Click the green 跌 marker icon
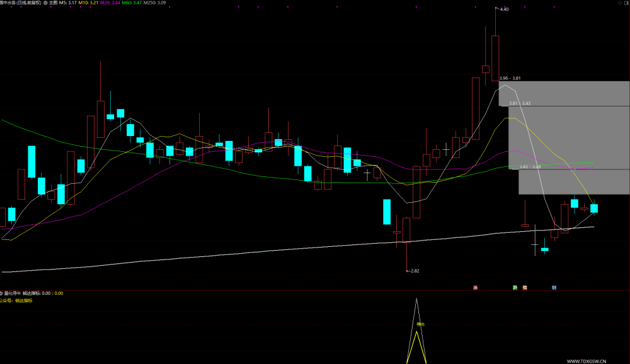630x364 pixels. [515, 288]
